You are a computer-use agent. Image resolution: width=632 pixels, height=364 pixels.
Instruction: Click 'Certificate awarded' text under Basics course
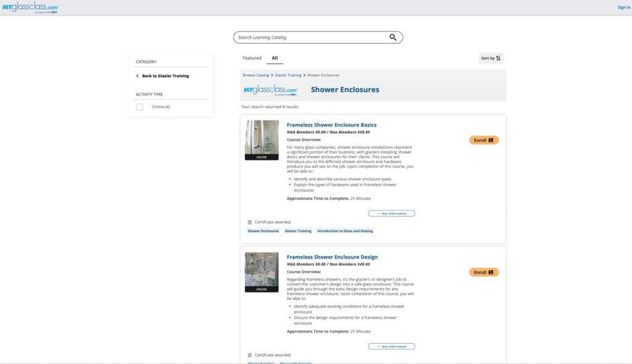pos(272,222)
